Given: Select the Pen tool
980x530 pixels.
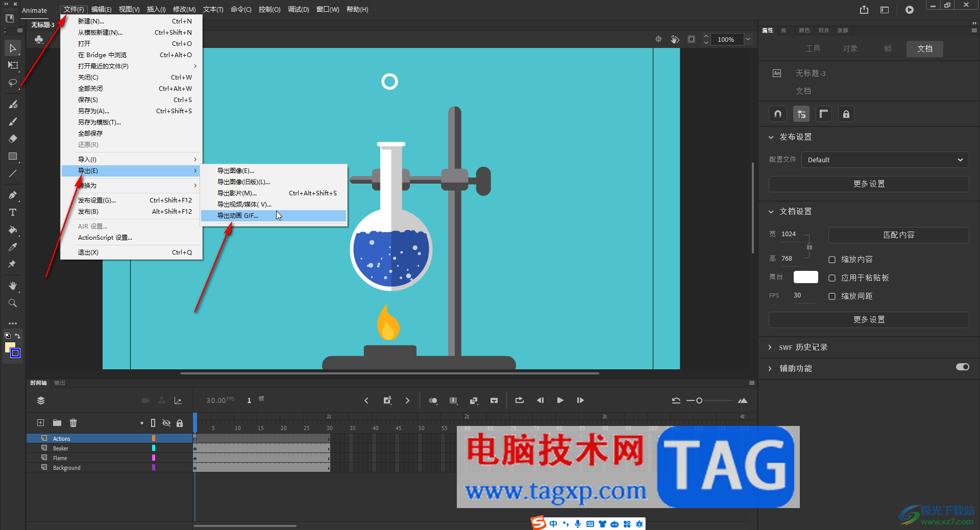Looking at the screenshot, I should [13, 195].
